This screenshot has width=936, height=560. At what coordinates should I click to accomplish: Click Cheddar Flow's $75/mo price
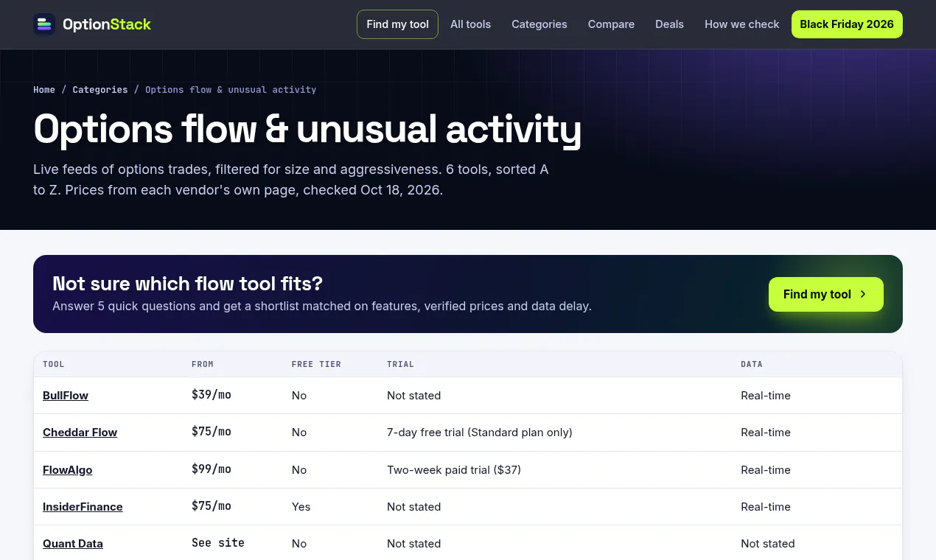[212, 432]
